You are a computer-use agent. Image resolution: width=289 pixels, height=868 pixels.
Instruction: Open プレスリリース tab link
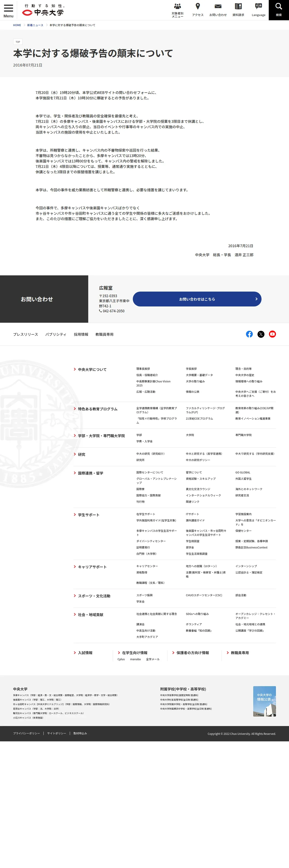26,334
